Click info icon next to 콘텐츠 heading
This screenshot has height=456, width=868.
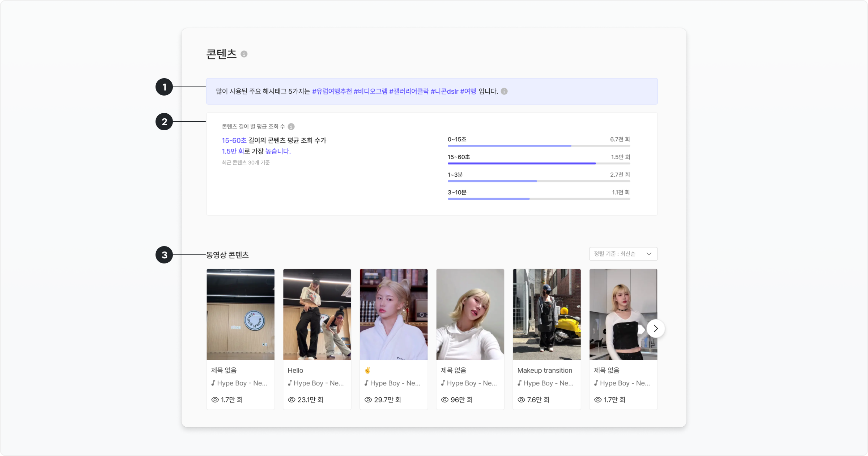[x=244, y=54]
